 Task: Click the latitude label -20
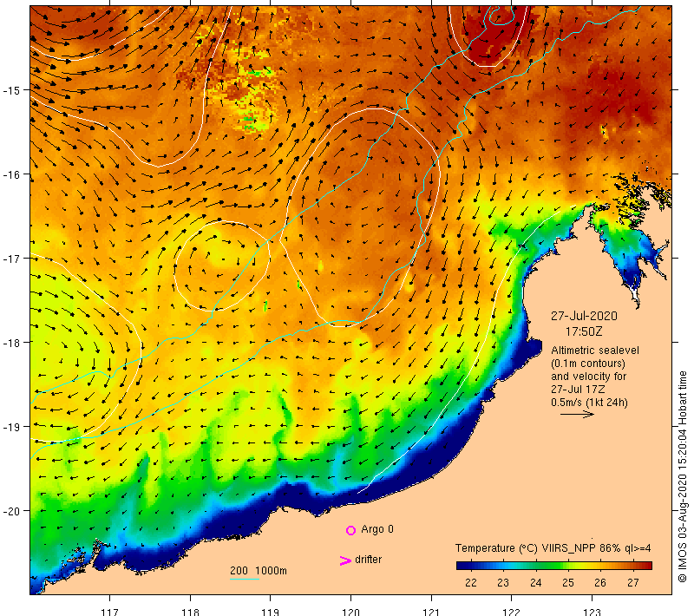(11, 511)
